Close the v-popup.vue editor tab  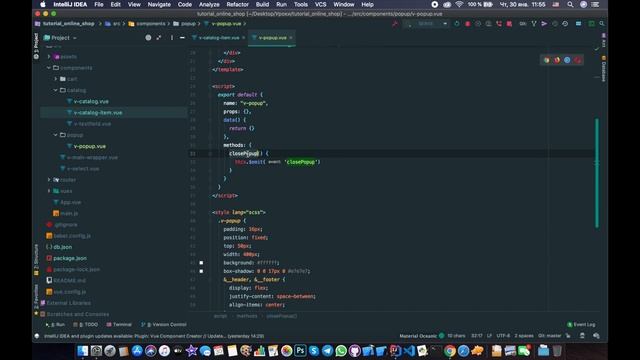[x=291, y=38]
